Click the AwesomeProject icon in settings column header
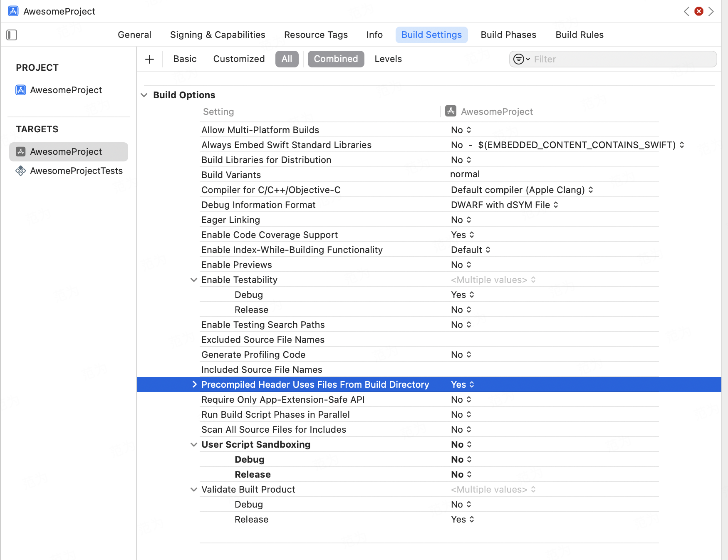 pyautogui.click(x=451, y=111)
